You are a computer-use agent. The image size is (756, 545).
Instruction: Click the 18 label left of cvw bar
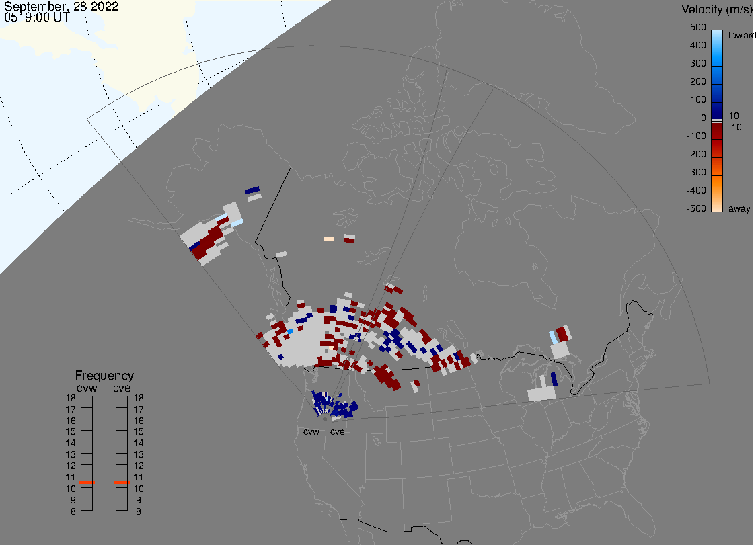[71, 398]
